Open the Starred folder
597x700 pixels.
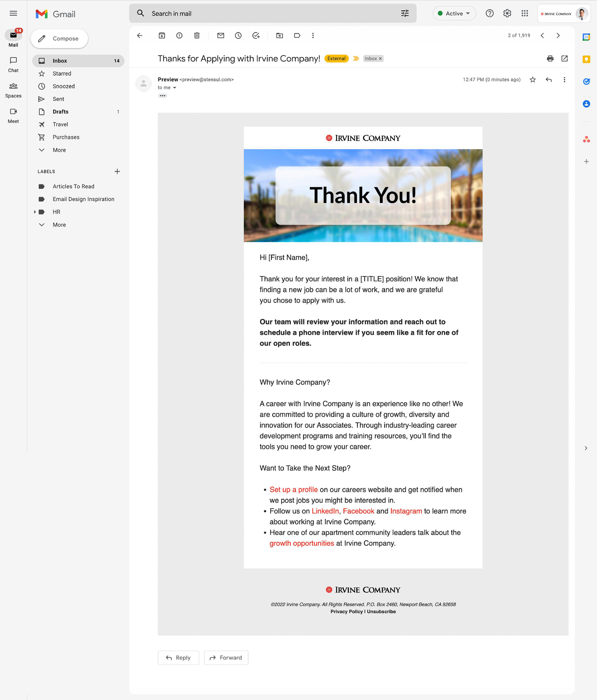coord(78,74)
